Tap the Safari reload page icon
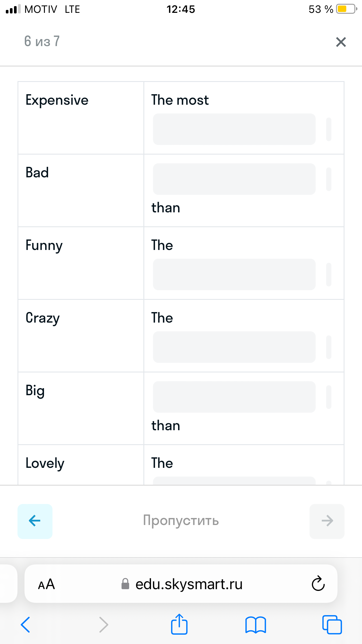The height and width of the screenshot is (644, 362). [x=318, y=584]
